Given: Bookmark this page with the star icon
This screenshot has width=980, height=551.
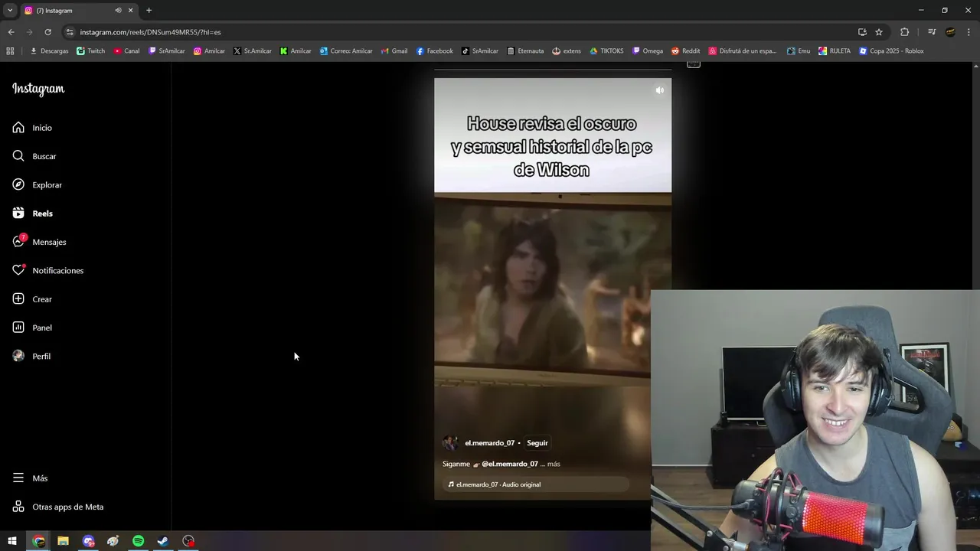Looking at the screenshot, I should point(879,32).
